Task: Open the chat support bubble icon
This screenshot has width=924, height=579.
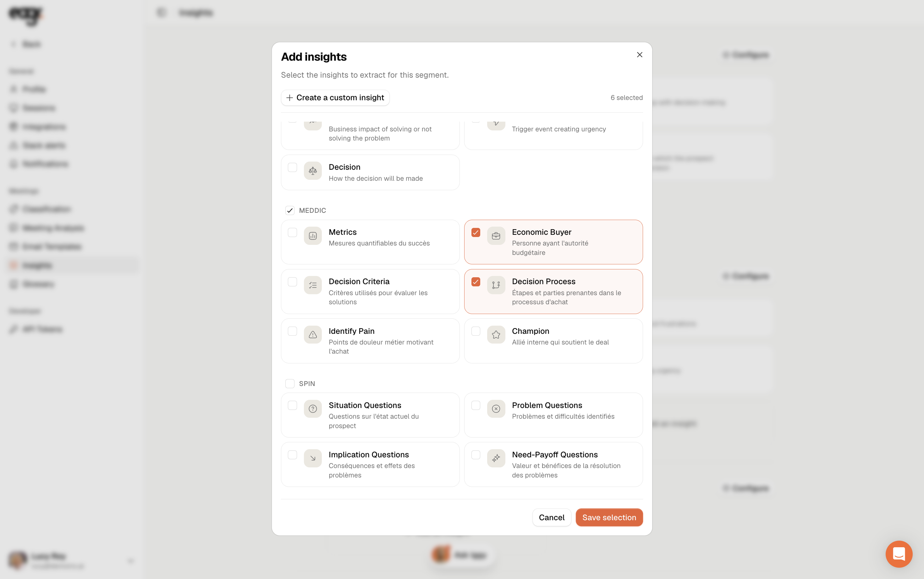Action: pyautogui.click(x=899, y=554)
